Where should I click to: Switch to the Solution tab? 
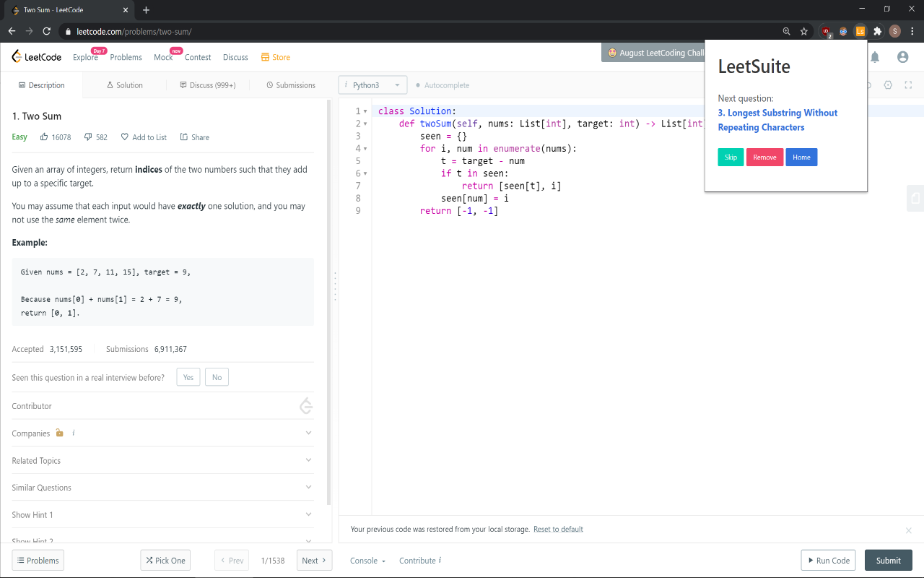click(124, 85)
